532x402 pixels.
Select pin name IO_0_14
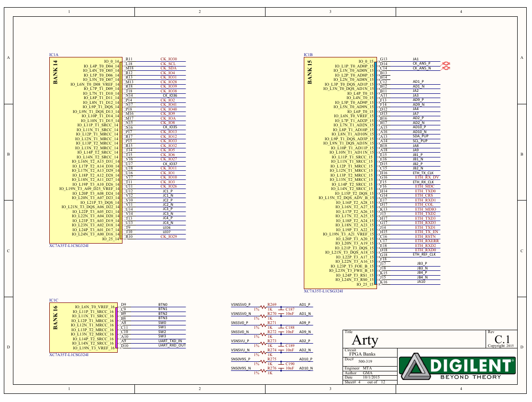pos(111,62)
